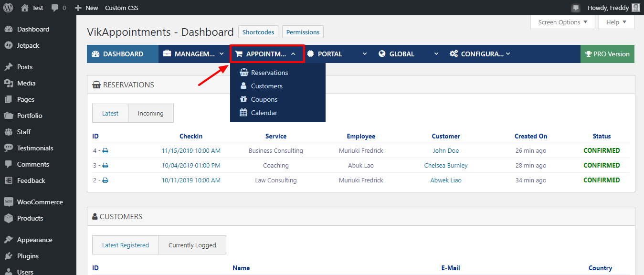Screen dimensions: 644x275
Task: Click the Staff group icon
Action: [9, 132]
